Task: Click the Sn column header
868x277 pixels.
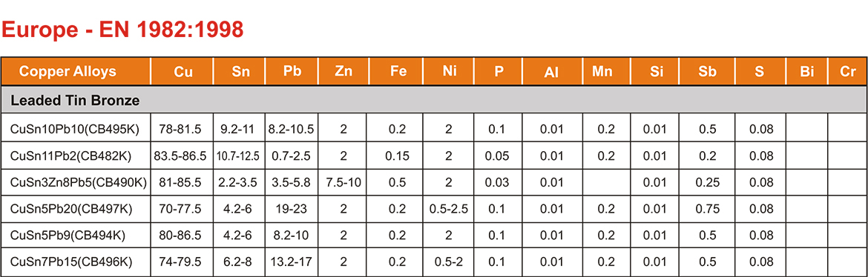Action: click(x=240, y=71)
